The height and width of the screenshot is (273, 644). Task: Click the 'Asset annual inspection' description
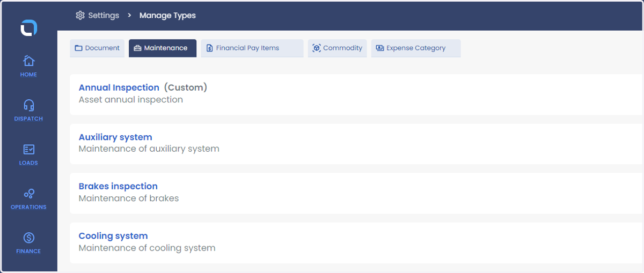pyautogui.click(x=131, y=100)
